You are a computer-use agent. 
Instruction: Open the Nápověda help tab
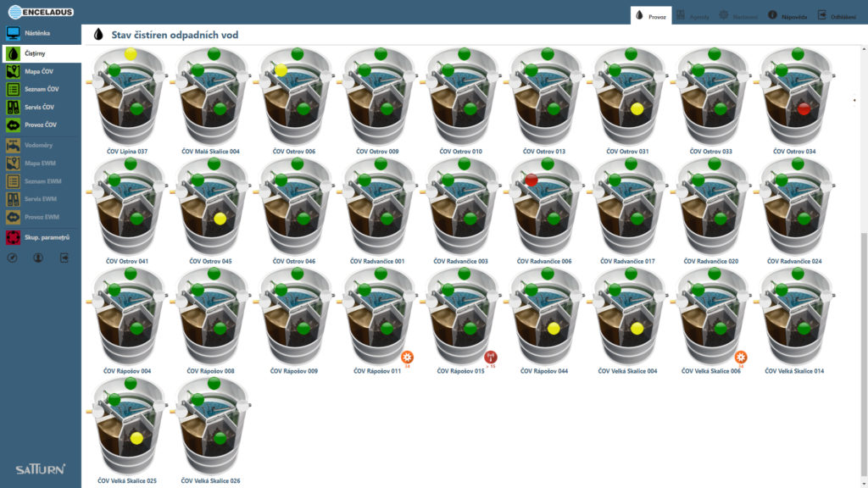tap(787, 16)
